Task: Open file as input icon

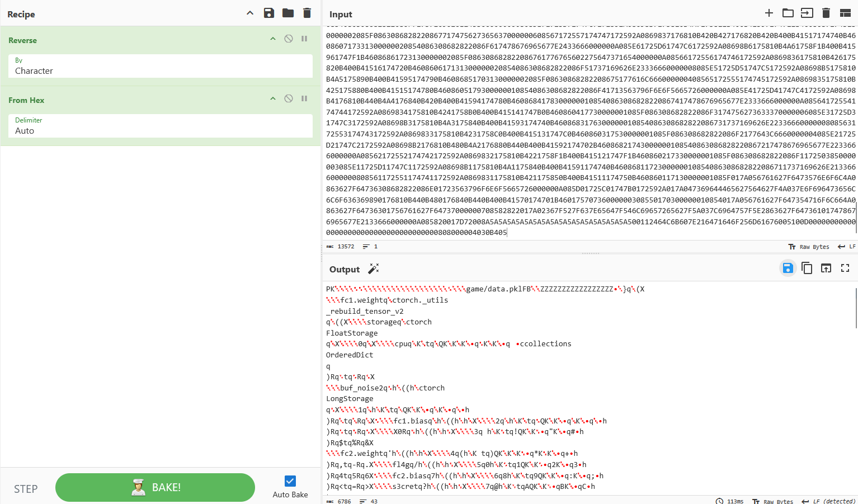Action: click(x=807, y=13)
